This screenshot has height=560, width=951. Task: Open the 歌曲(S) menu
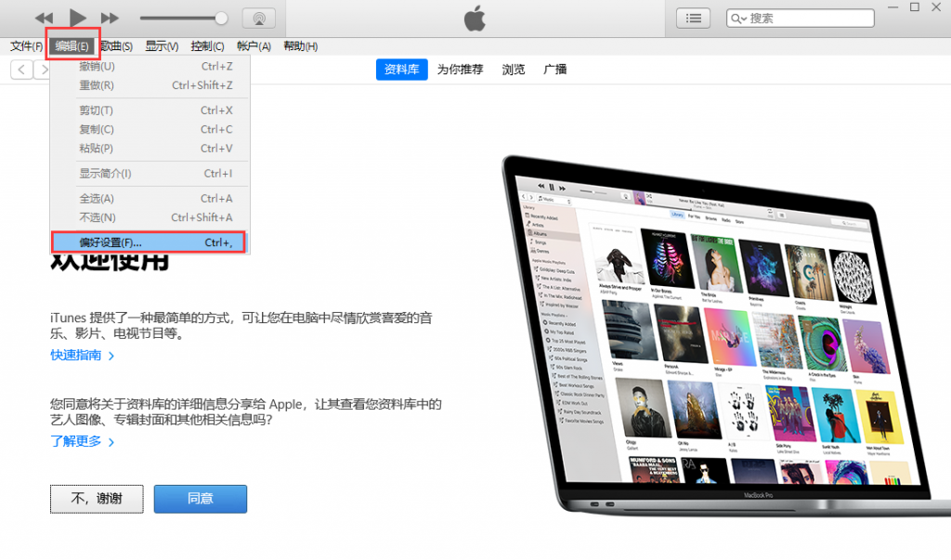click(x=116, y=46)
